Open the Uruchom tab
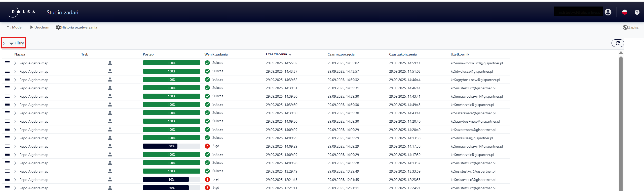644x191 pixels. click(x=40, y=27)
